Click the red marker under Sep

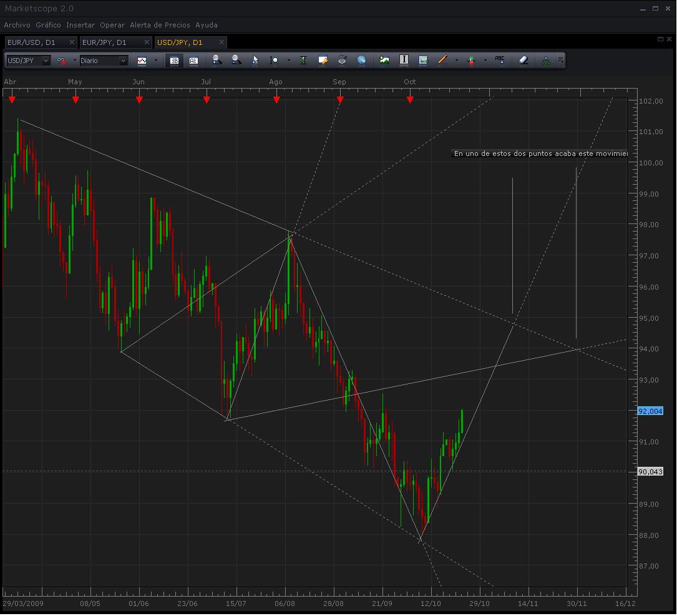(340, 100)
